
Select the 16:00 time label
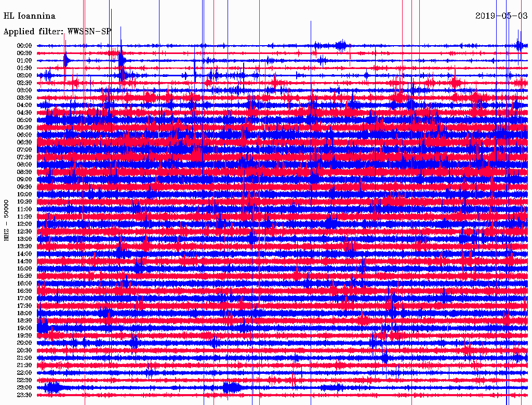[24, 283]
